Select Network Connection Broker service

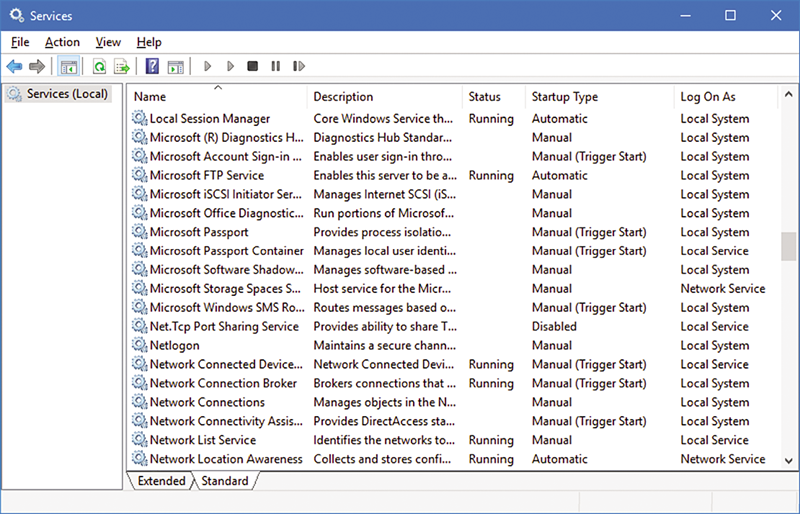[223, 383]
